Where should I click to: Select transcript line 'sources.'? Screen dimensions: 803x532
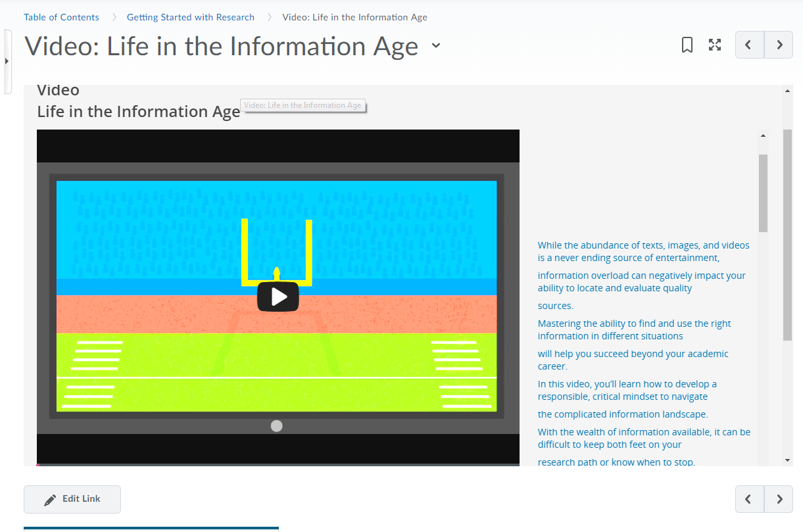click(x=556, y=306)
